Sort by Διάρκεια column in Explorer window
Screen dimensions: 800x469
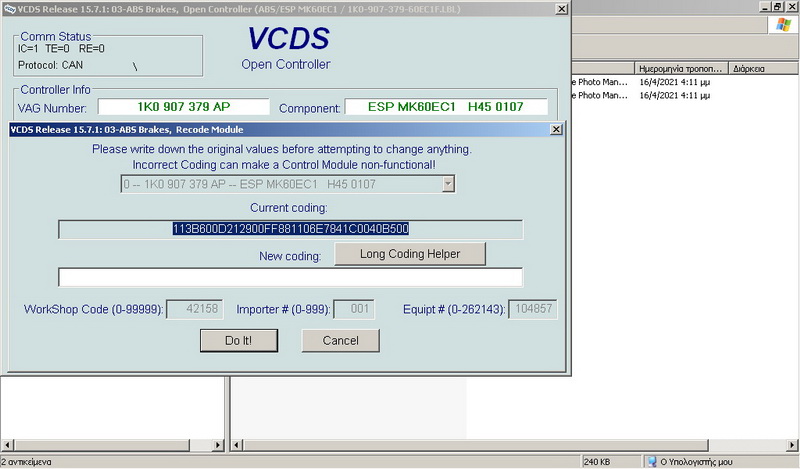[763, 68]
